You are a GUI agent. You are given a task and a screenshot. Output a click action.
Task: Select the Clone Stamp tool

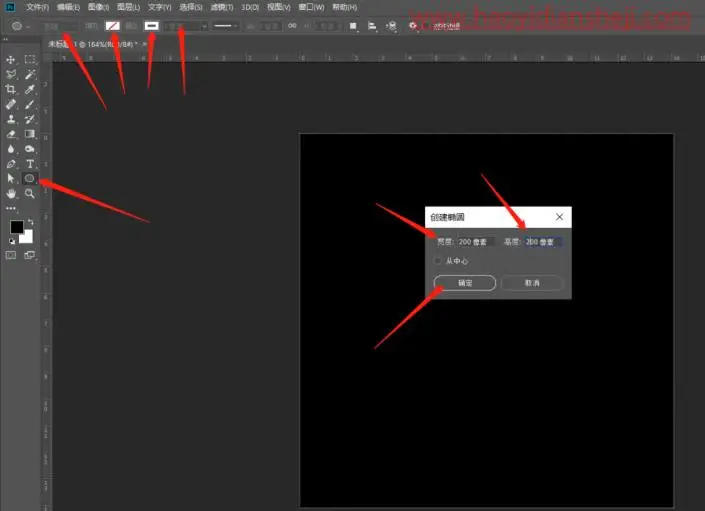[11, 119]
